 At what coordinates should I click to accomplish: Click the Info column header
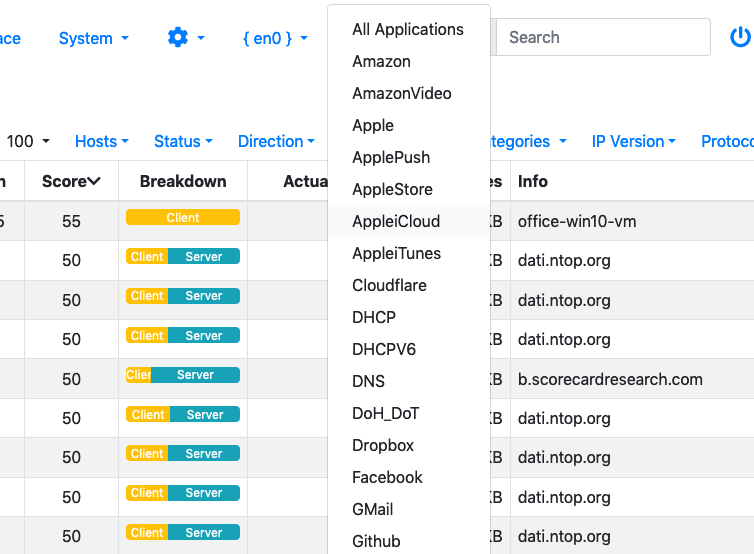(533, 181)
